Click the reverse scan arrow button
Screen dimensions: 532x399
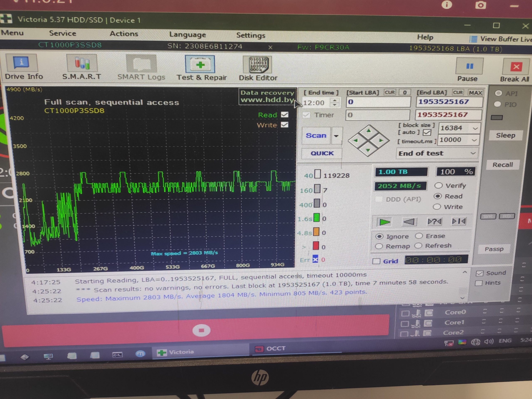(409, 222)
